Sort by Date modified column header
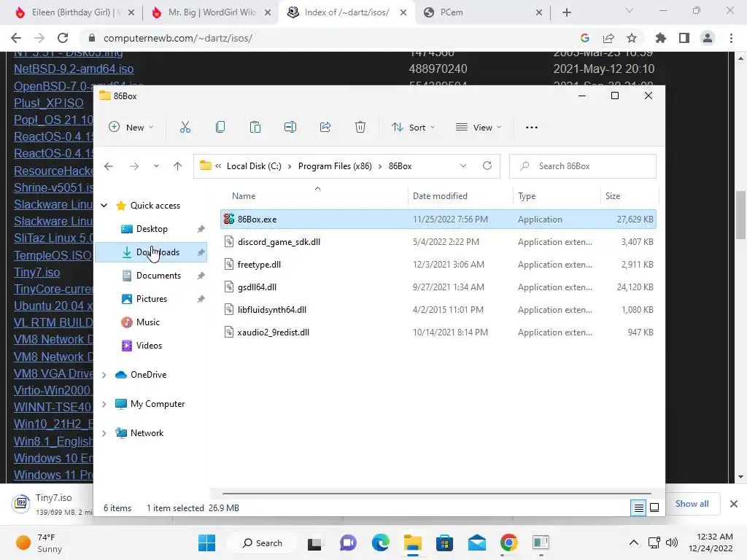The image size is (747, 560). (461, 196)
